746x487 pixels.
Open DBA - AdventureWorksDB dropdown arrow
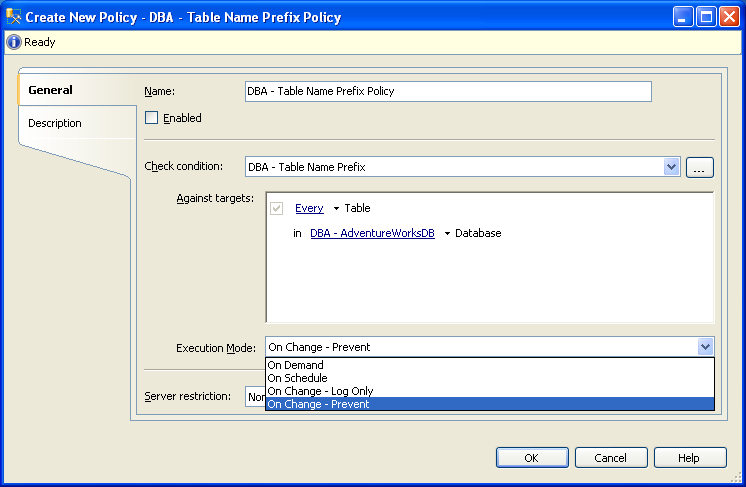(x=447, y=234)
